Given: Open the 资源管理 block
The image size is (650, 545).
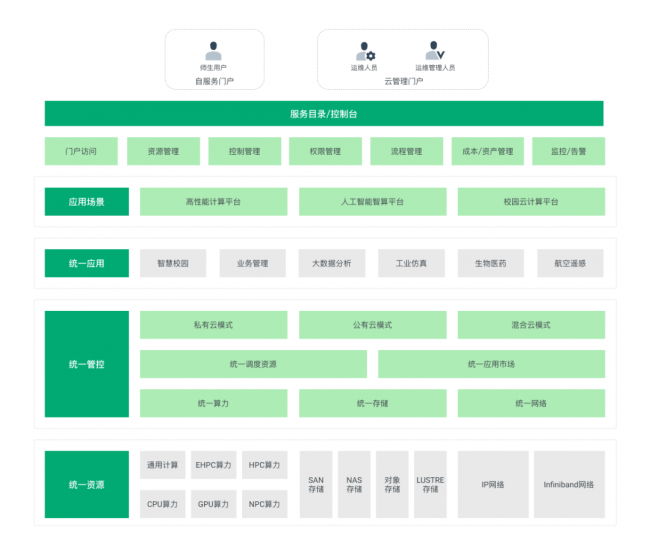Looking at the screenshot, I should point(163,151).
